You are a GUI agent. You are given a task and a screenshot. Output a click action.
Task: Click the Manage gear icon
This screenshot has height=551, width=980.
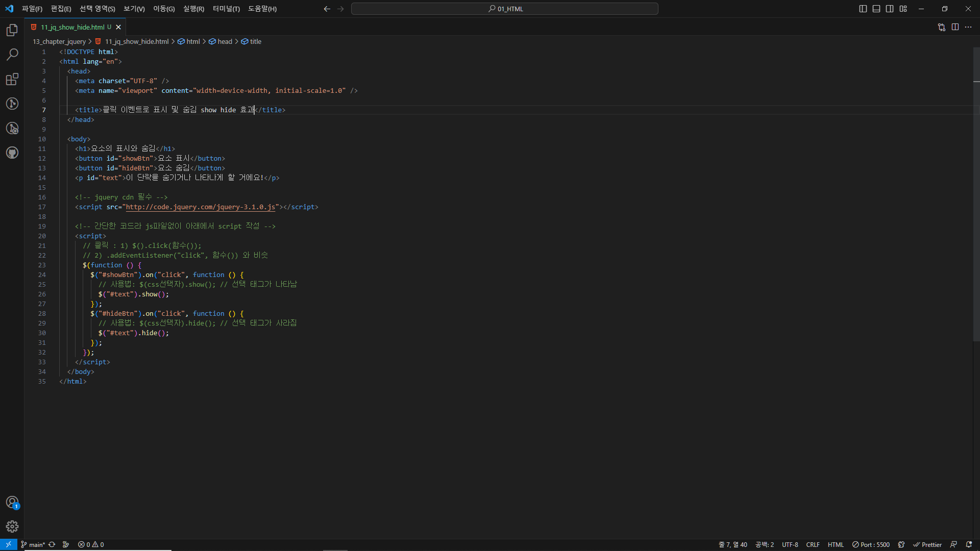[12, 527]
